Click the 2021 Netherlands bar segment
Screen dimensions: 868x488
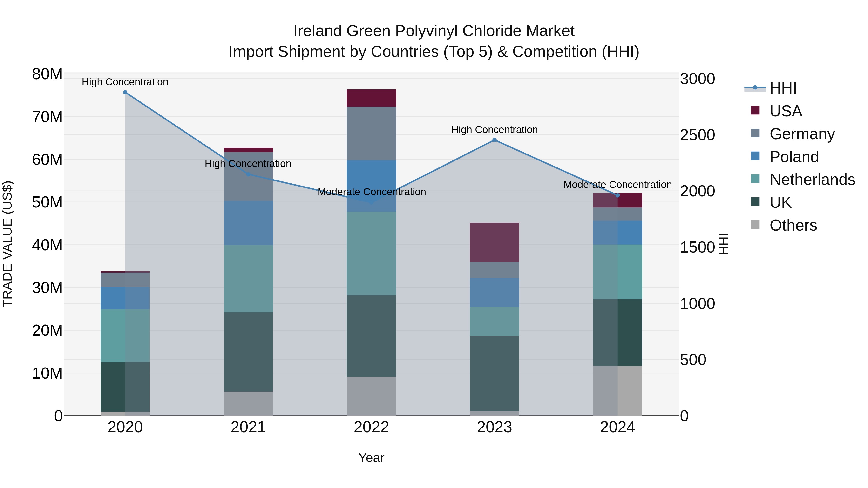(248, 279)
